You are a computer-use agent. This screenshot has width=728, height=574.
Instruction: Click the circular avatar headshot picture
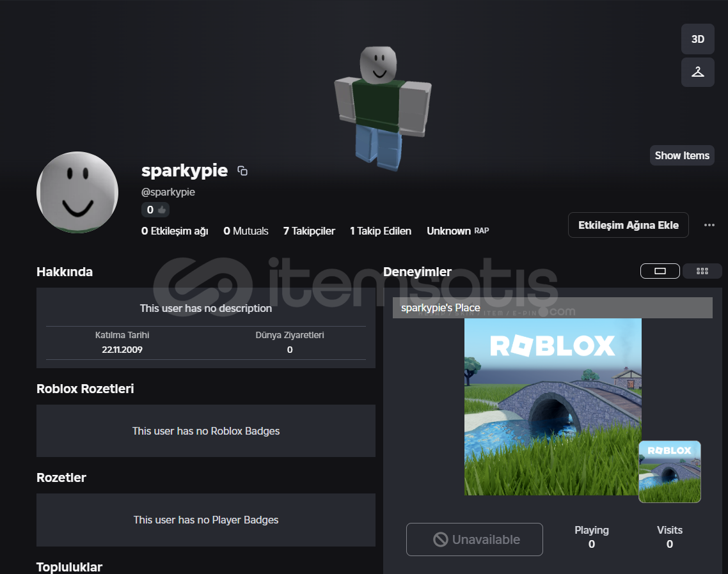pyautogui.click(x=77, y=192)
